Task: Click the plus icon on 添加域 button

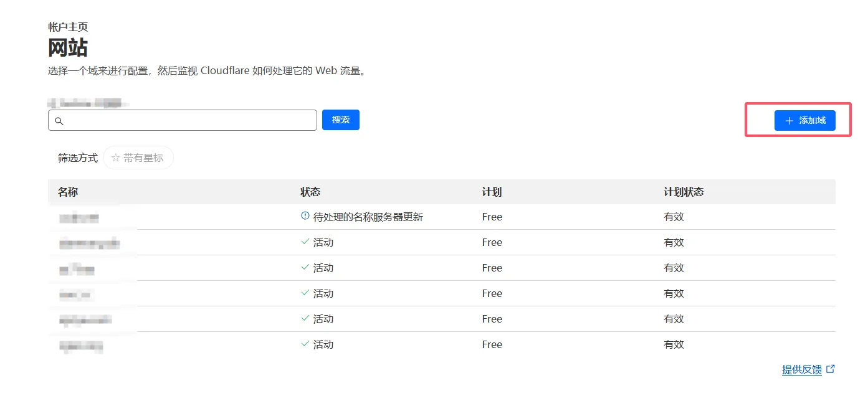Action: click(789, 121)
